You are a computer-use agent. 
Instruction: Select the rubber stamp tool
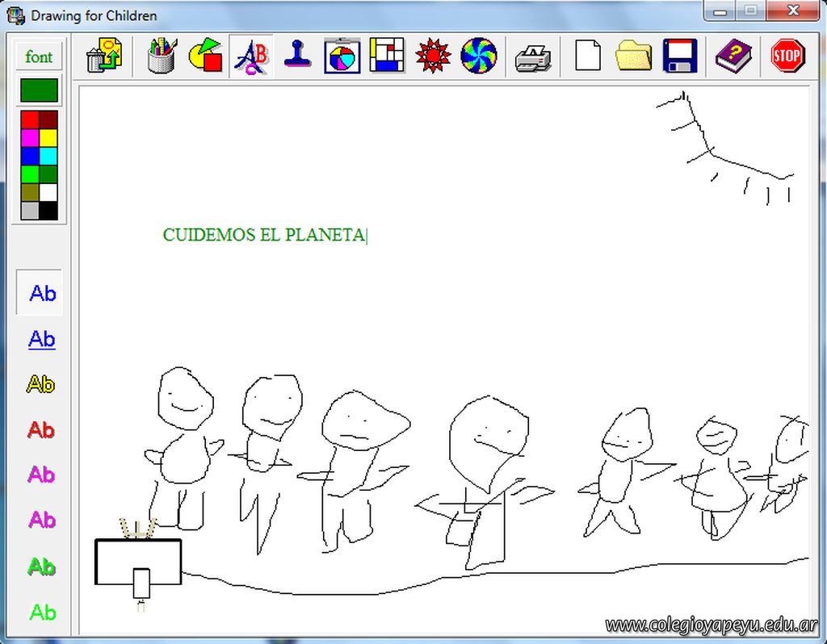tap(298, 56)
